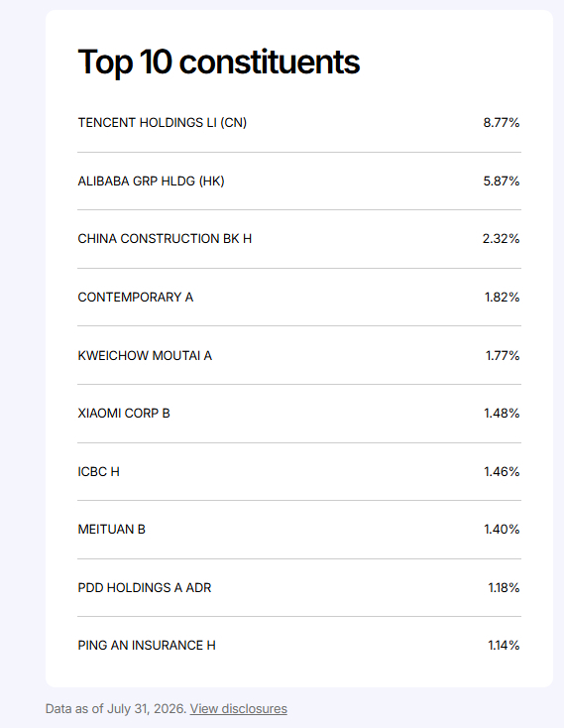Click the CONTEMPORARY A constituent name

click(x=136, y=298)
